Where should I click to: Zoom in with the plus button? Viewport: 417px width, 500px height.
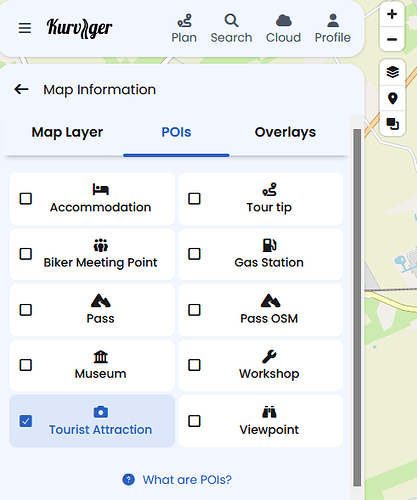pyautogui.click(x=392, y=14)
